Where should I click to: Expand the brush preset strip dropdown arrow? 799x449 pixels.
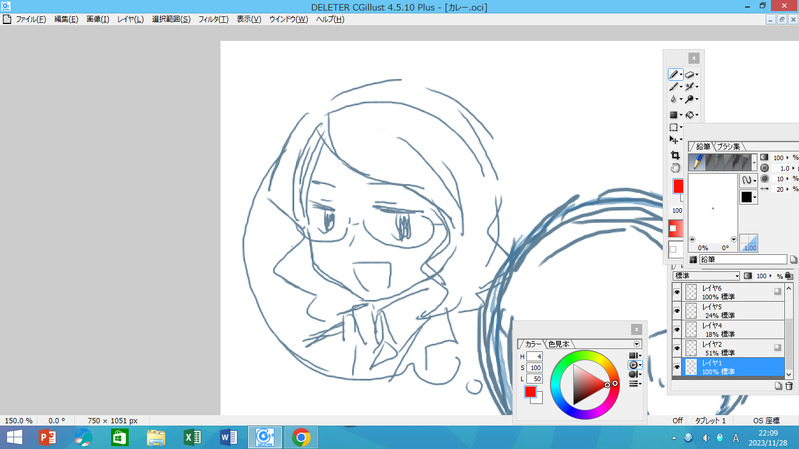pos(754,163)
